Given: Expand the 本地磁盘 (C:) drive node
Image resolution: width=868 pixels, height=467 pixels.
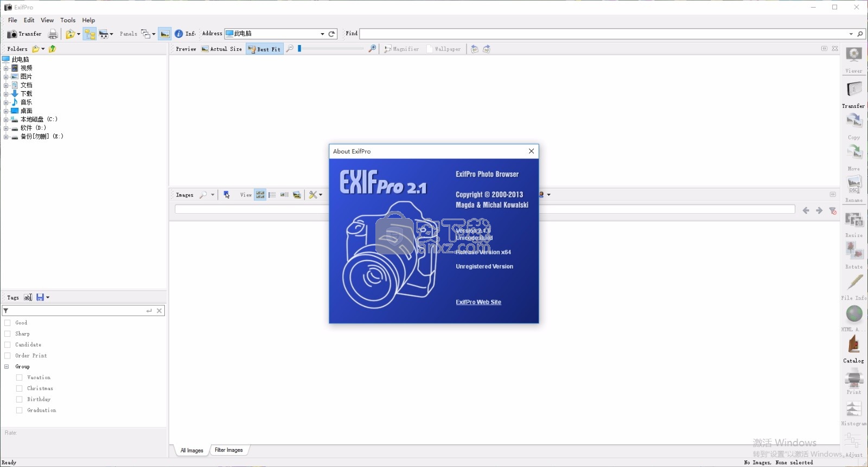Looking at the screenshot, I should pos(6,120).
